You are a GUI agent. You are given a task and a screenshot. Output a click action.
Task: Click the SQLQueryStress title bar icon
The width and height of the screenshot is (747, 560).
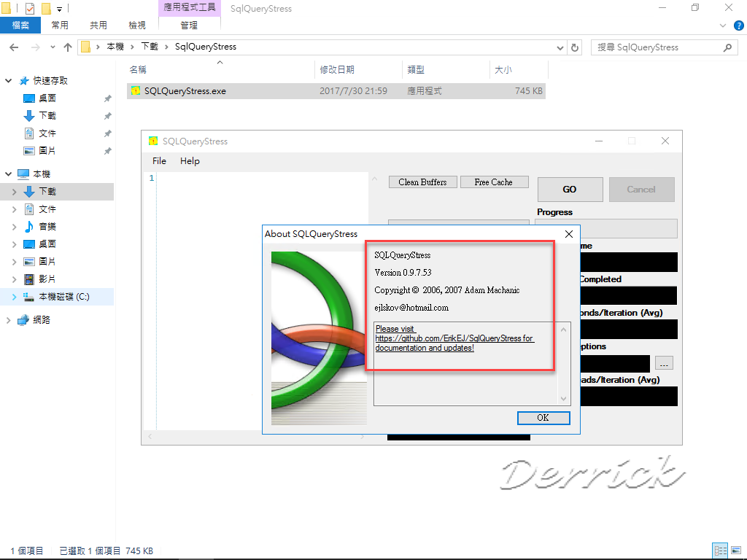pos(153,141)
